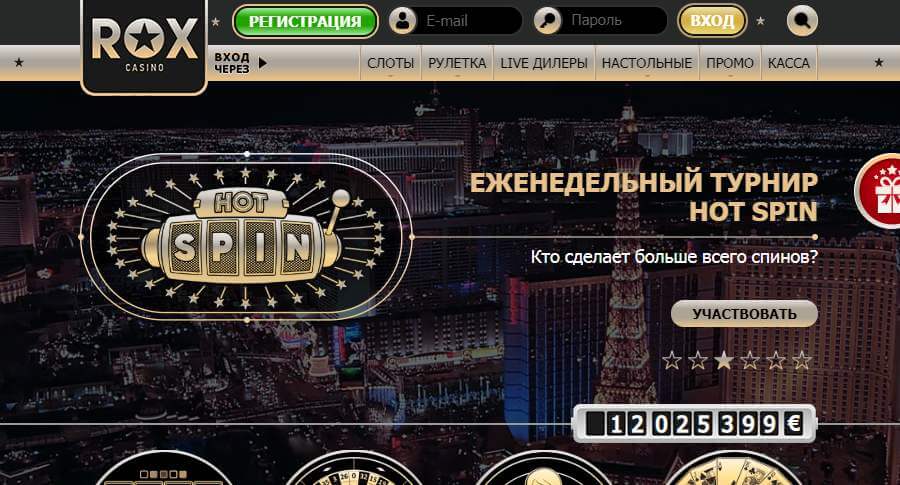The height and width of the screenshot is (485, 900).
Task: Click the Hot Spin slot machine banner
Action: pos(246,236)
